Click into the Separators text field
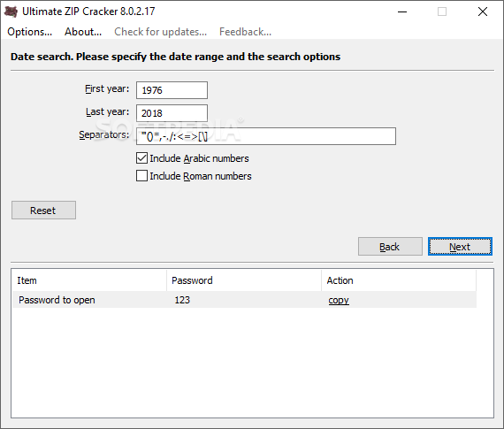Image resolution: width=504 pixels, height=429 pixels. [x=266, y=136]
